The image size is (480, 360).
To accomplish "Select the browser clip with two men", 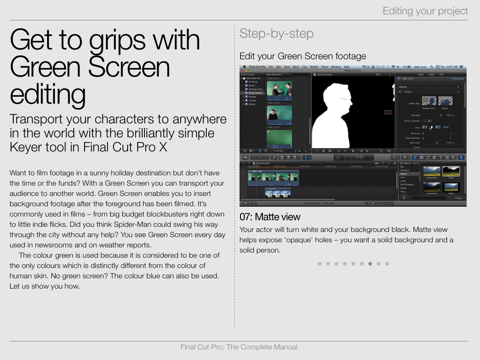I will [x=279, y=90].
